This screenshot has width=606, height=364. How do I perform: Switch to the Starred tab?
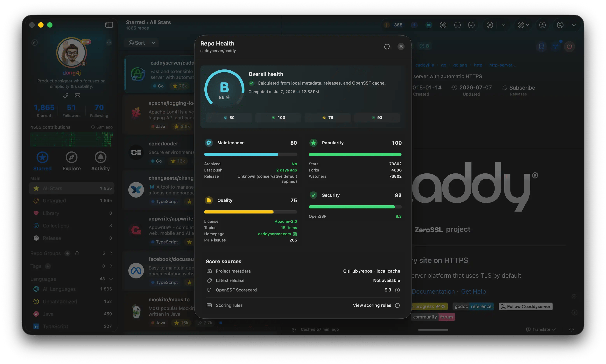point(42,161)
